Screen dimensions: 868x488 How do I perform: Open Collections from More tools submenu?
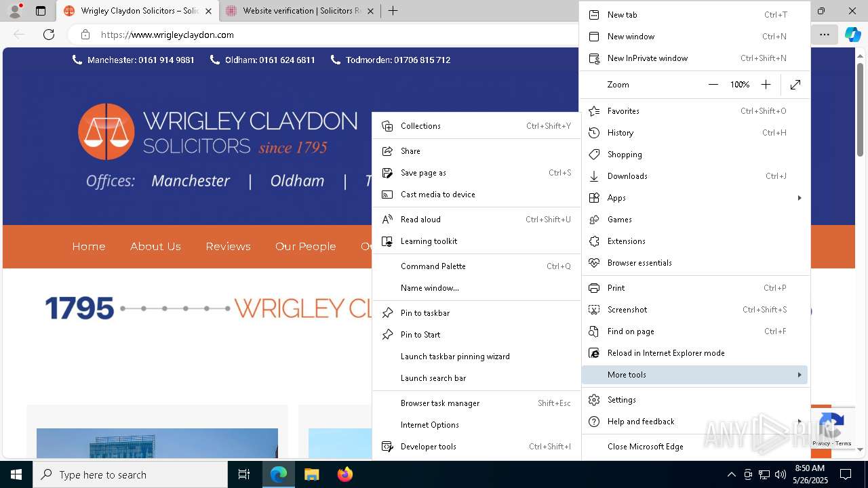tap(477, 126)
